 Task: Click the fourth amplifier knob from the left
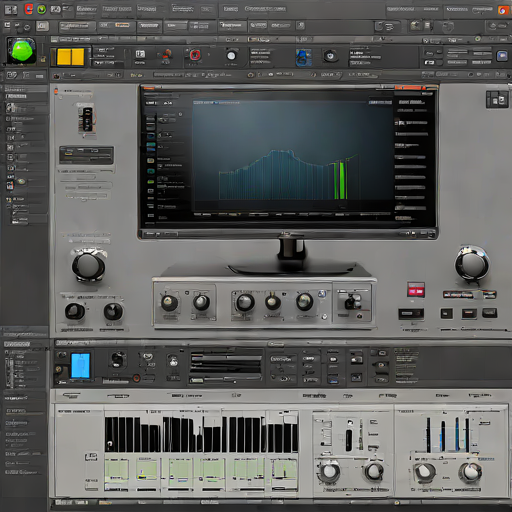273,302
